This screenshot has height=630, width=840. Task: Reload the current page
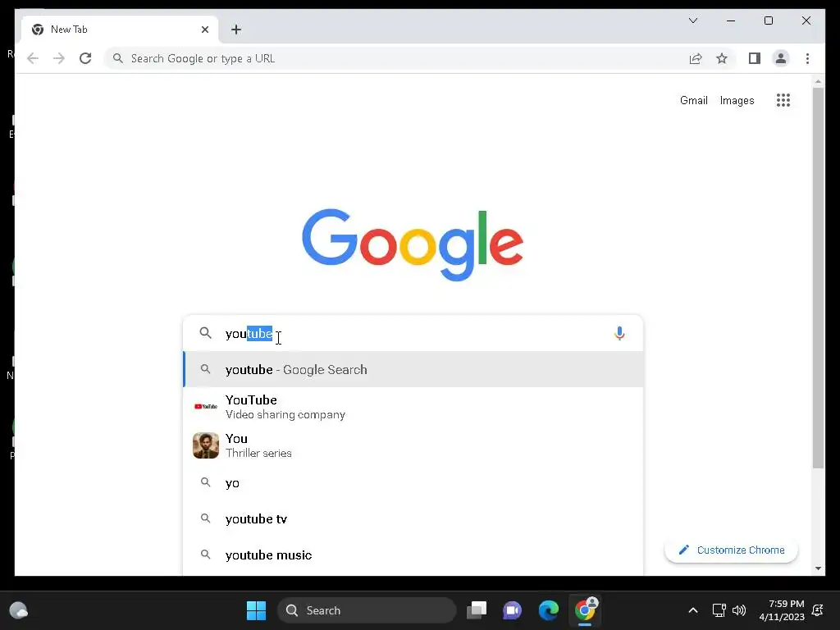pyautogui.click(x=85, y=58)
